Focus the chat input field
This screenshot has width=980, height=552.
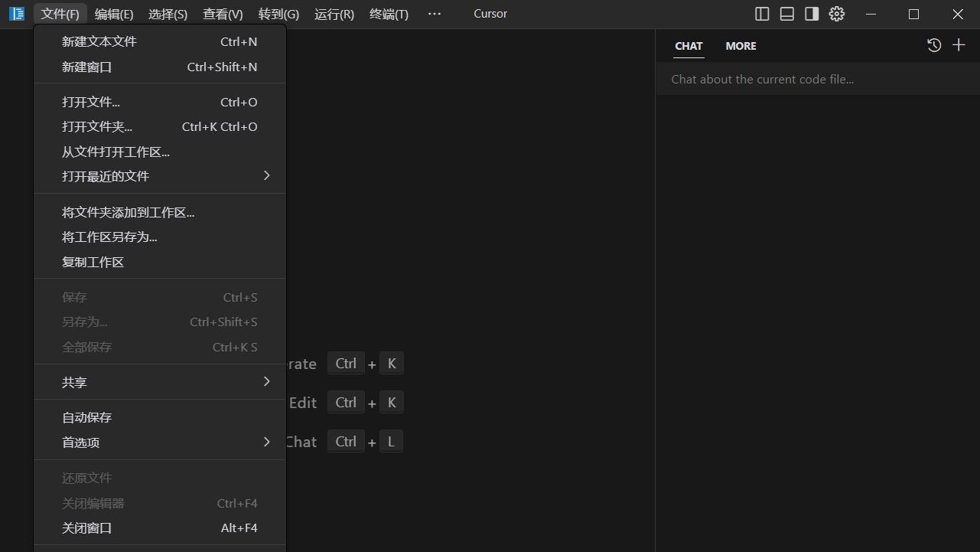coord(818,79)
